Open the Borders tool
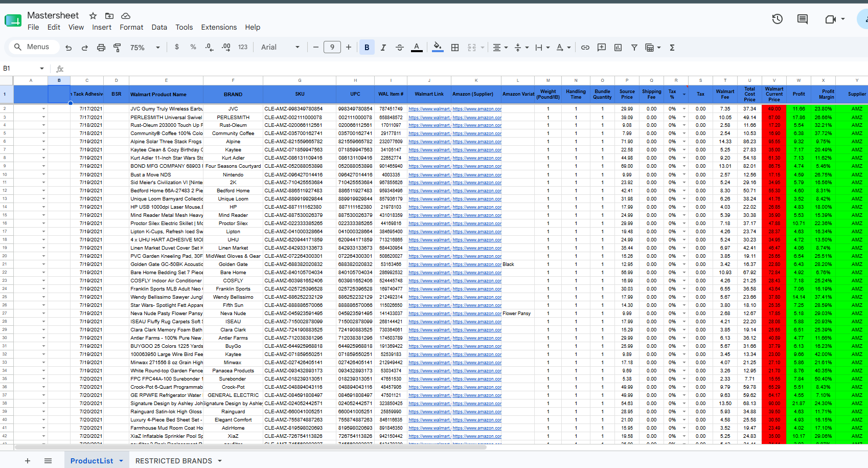The width and height of the screenshot is (868, 468). 455,48
